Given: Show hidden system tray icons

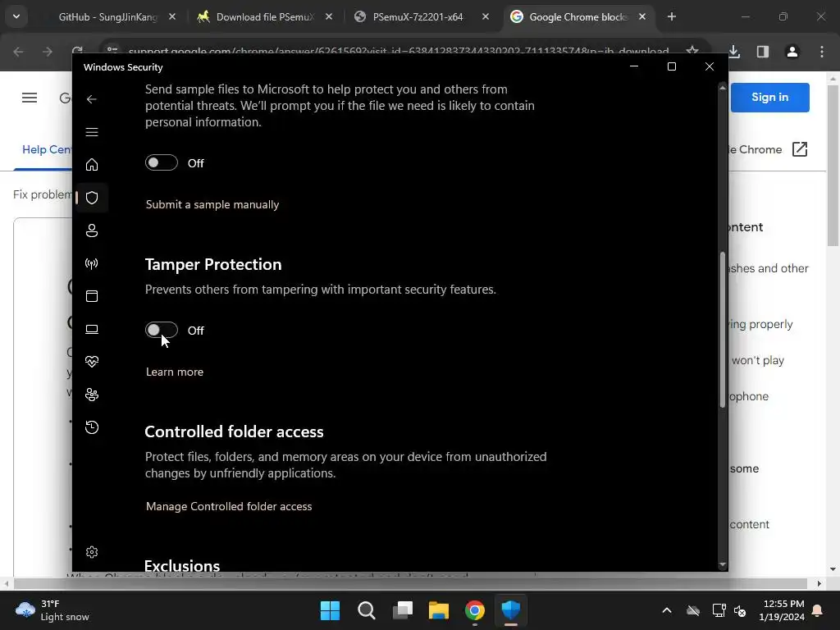Looking at the screenshot, I should (667, 610).
